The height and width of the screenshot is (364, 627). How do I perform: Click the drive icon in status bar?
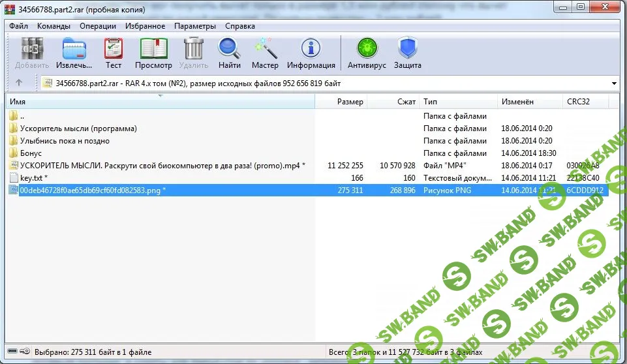(13, 351)
